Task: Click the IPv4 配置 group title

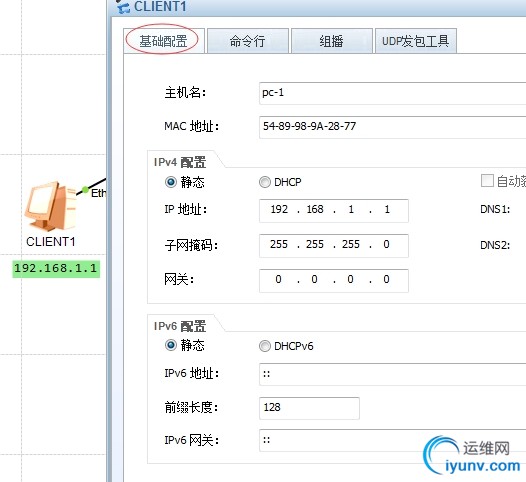Action: click(x=180, y=162)
